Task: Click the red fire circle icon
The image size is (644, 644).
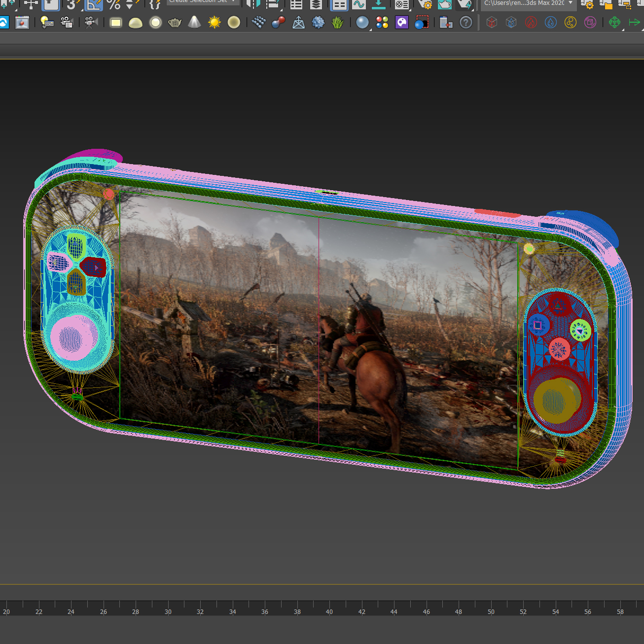Action: [x=531, y=23]
